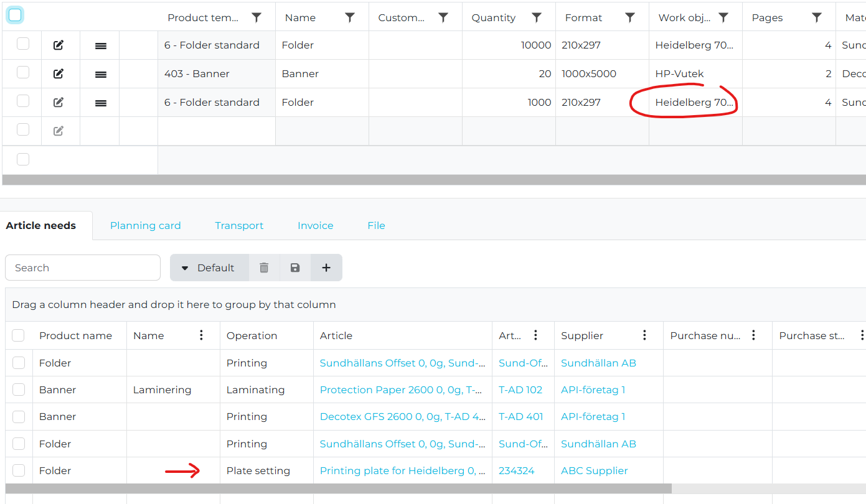Click the filter icon on Quantity column
This screenshot has width=866, height=504.
536,18
